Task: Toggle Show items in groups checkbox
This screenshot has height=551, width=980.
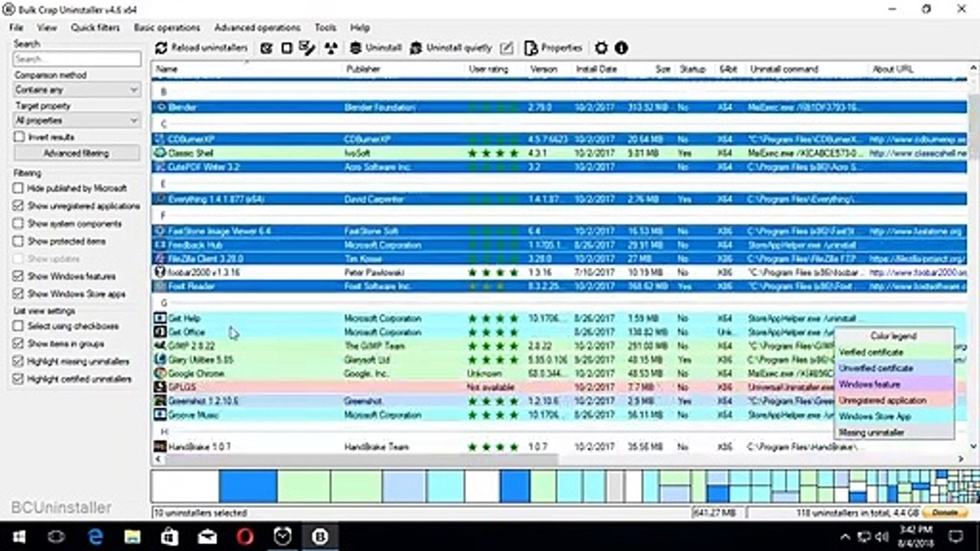Action: click(x=18, y=344)
